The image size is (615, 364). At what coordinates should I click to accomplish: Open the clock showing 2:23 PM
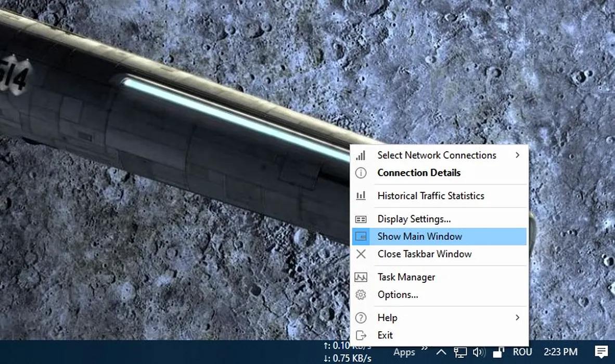(560, 352)
